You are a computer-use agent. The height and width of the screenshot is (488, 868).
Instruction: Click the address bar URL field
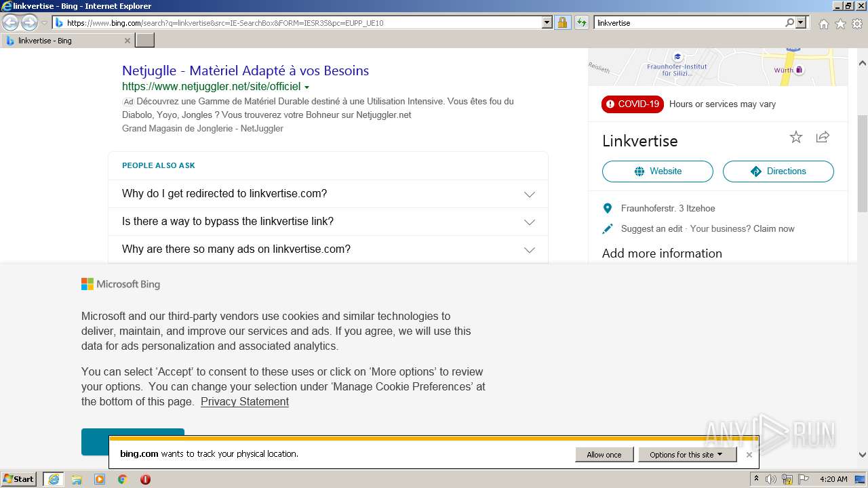point(297,22)
